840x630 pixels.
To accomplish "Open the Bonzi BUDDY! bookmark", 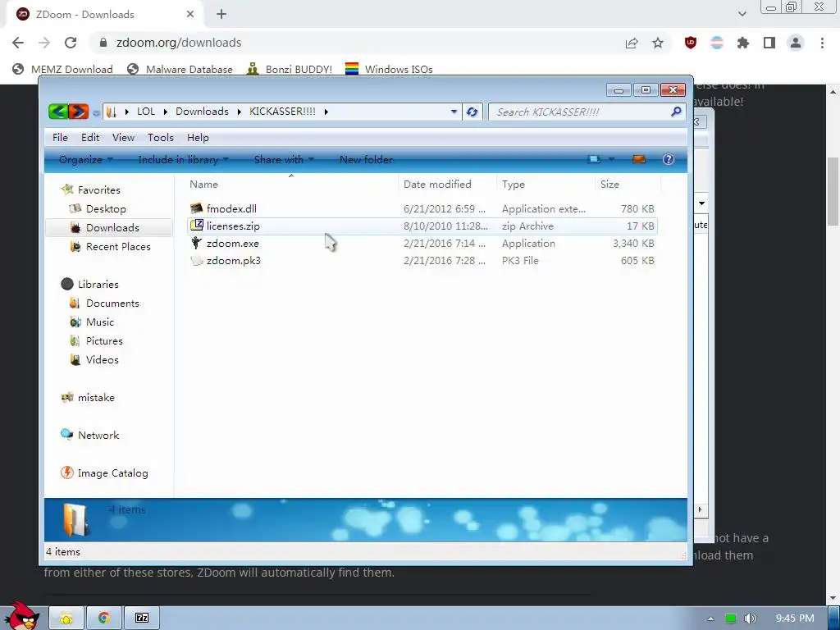I will [290, 69].
